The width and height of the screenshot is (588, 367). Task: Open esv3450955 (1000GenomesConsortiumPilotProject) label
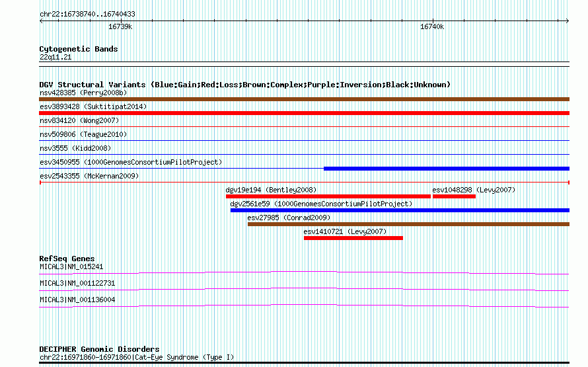click(x=131, y=162)
